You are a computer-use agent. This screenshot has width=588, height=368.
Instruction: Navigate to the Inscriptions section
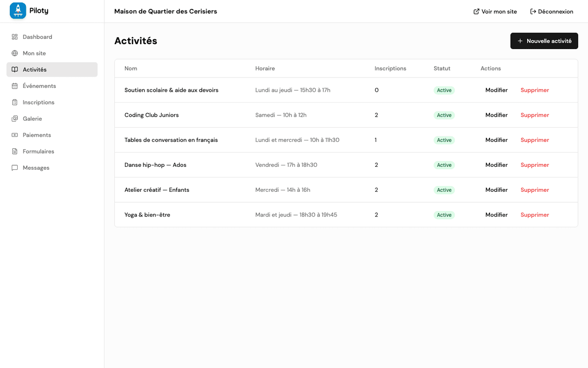[x=39, y=102]
